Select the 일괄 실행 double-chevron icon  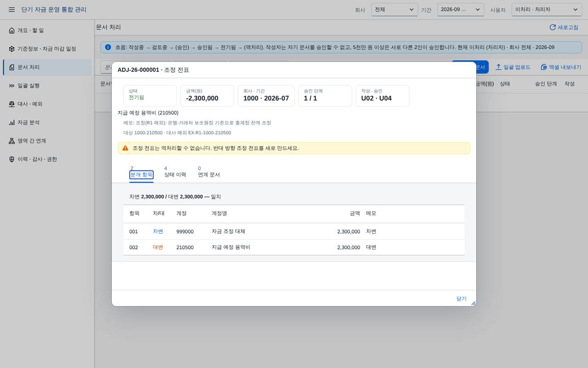pos(12,86)
